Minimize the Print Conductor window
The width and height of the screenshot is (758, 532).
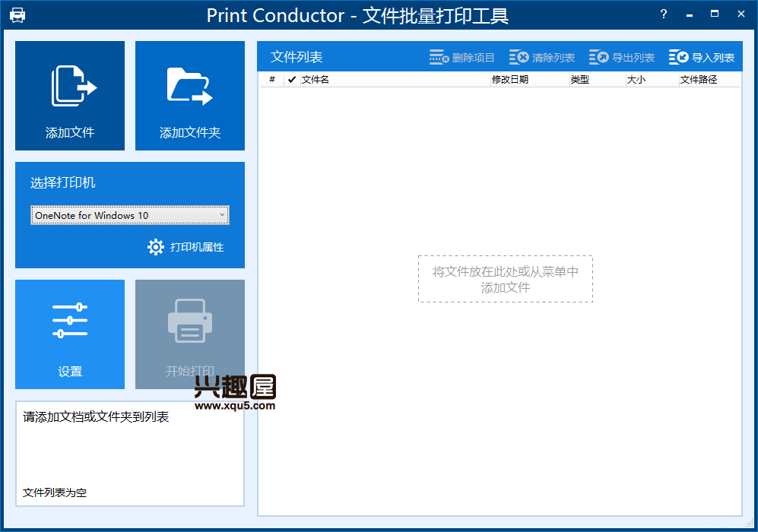coord(690,14)
